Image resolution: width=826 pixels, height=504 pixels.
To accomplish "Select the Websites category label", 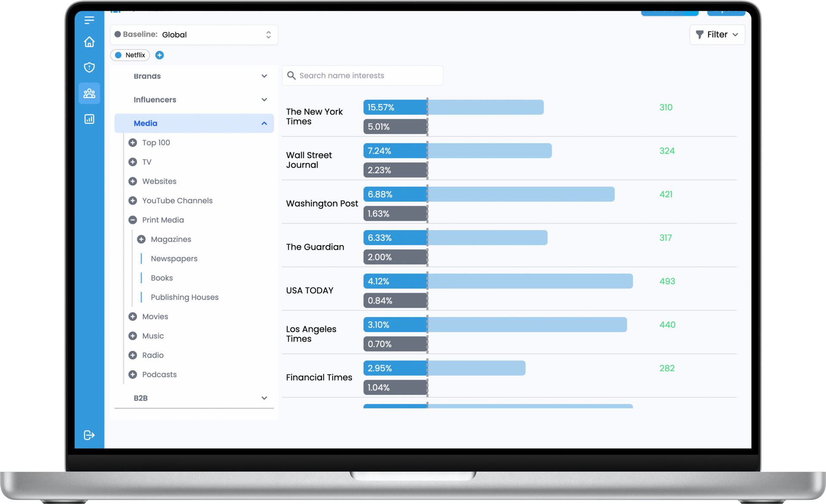I will 159,181.
